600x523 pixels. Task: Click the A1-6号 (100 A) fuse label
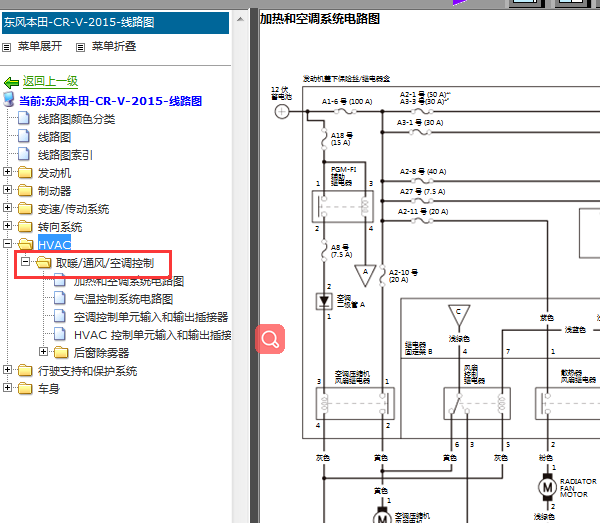pyautogui.click(x=347, y=101)
